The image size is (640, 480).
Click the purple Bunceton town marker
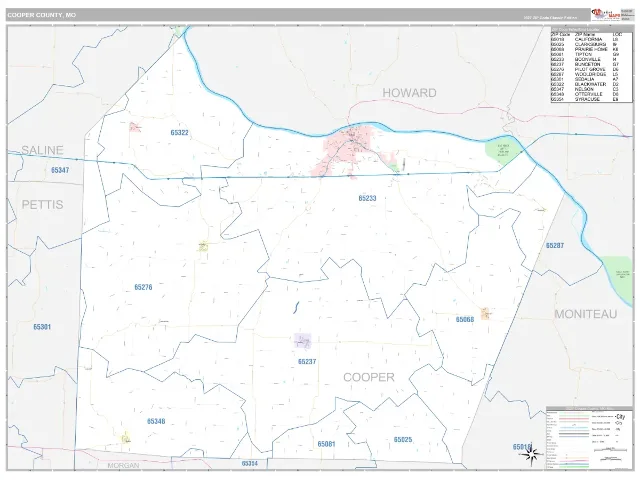tap(302, 340)
